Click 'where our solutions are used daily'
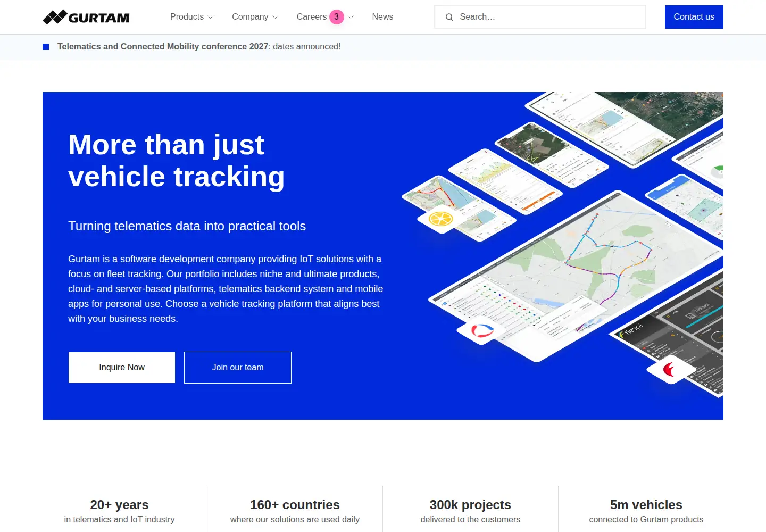766x532 pixels. pos(295,520)
